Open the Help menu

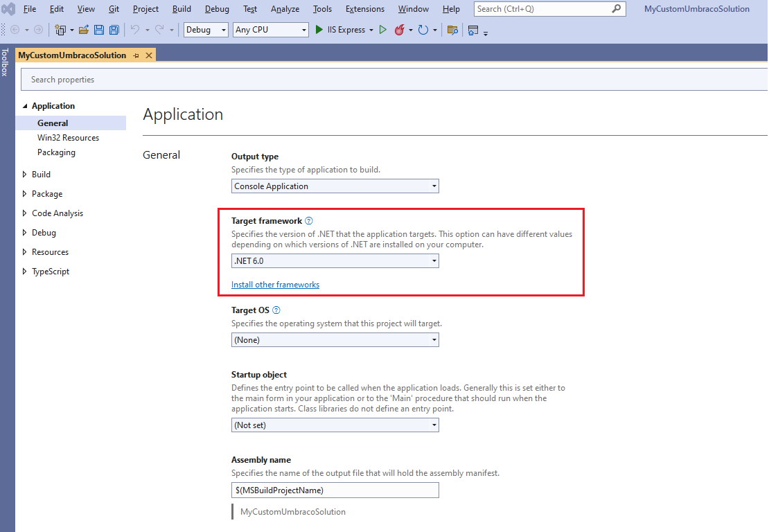pos(451,9)
